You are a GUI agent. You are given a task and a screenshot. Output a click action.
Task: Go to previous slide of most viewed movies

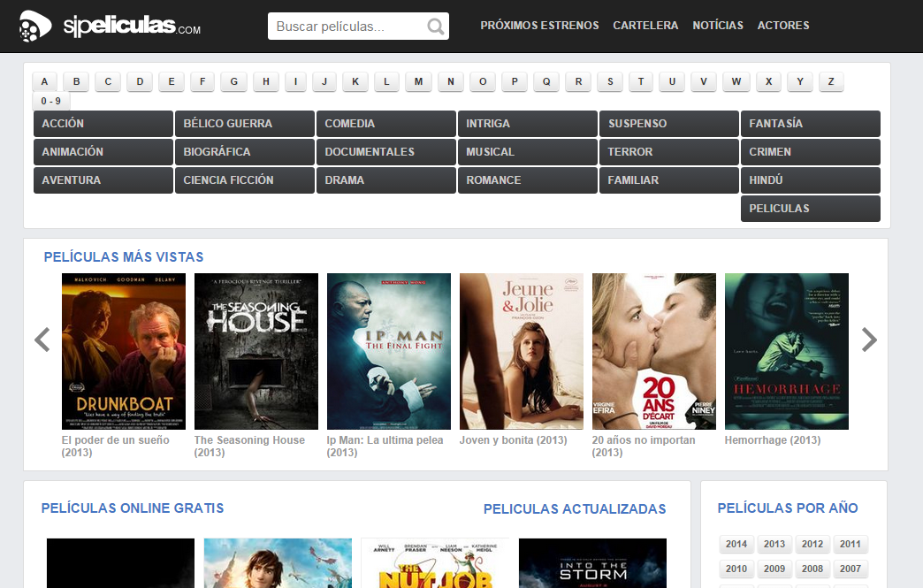coord(42,340)
